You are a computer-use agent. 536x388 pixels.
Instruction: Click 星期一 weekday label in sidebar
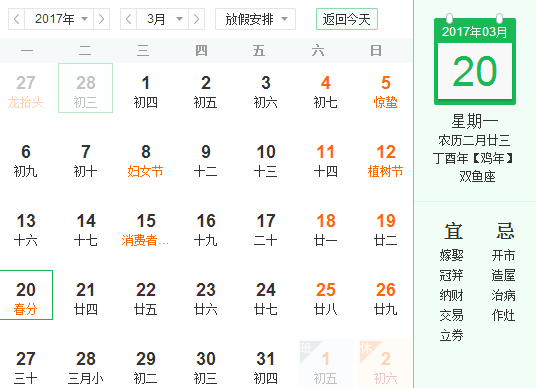point(475,121)
